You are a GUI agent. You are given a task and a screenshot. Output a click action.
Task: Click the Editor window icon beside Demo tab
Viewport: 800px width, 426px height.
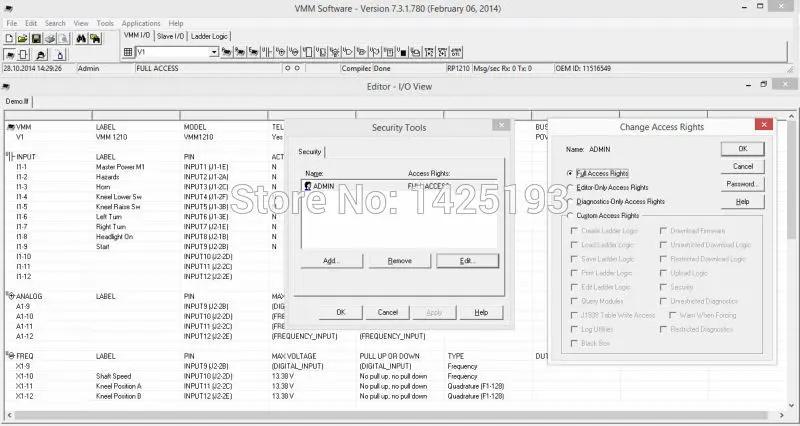(6, 86)
